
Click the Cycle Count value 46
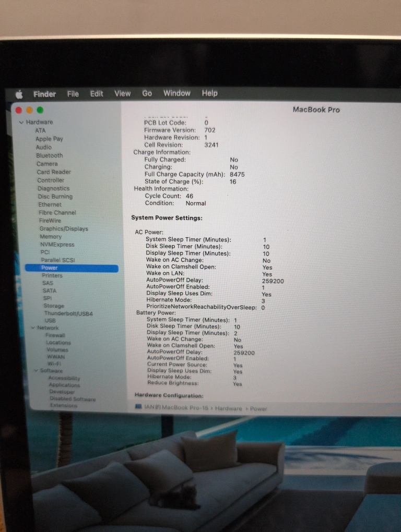pos(190,196)
